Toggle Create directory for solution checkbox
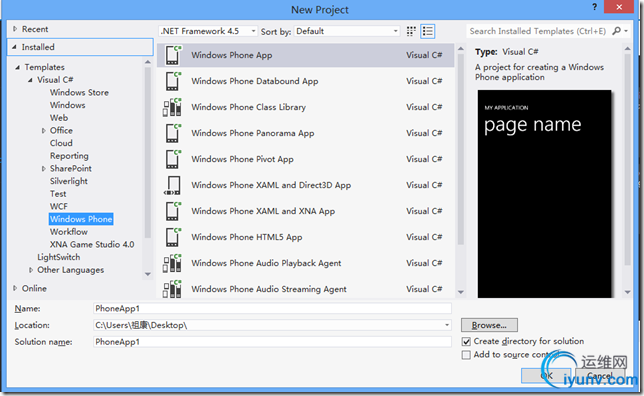Screen dimensions: 644x396 click(466, 341)
